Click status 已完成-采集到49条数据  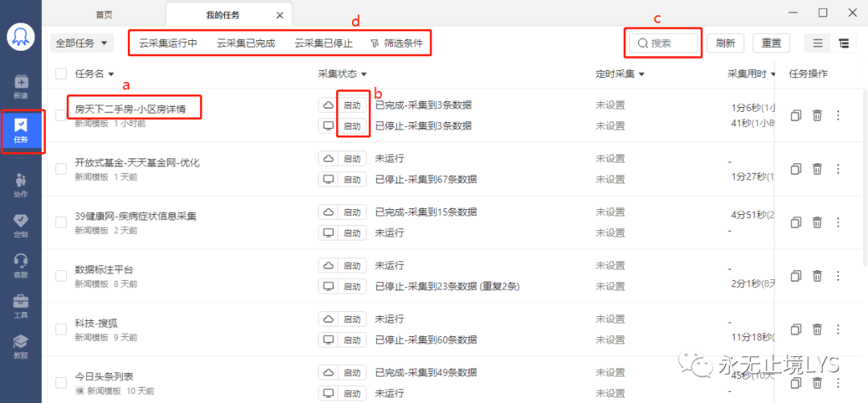click(426, 372)
